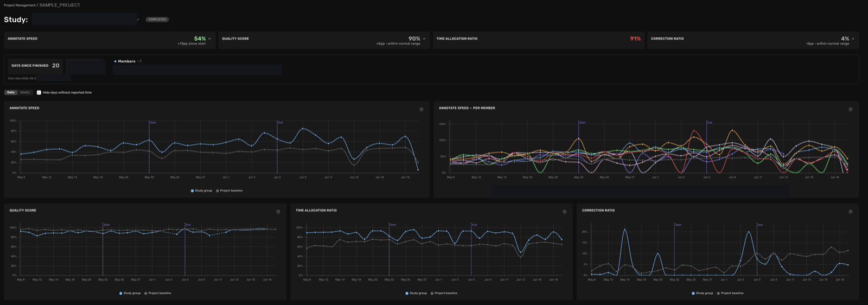The width and height of the screenshot is (868, 305).
Task: Click the COMPLETED status badge
Action: [x=157, y=20]
